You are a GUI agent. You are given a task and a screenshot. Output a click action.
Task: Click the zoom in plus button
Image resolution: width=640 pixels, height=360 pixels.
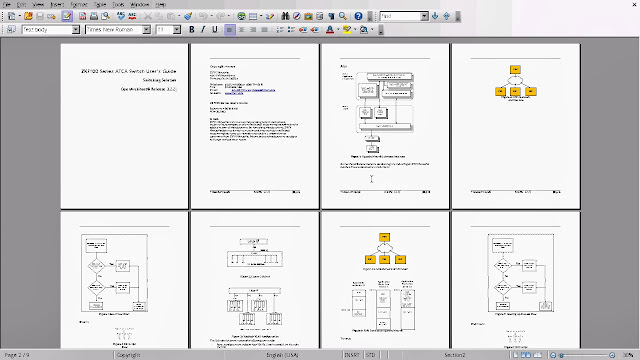point(612,355)
